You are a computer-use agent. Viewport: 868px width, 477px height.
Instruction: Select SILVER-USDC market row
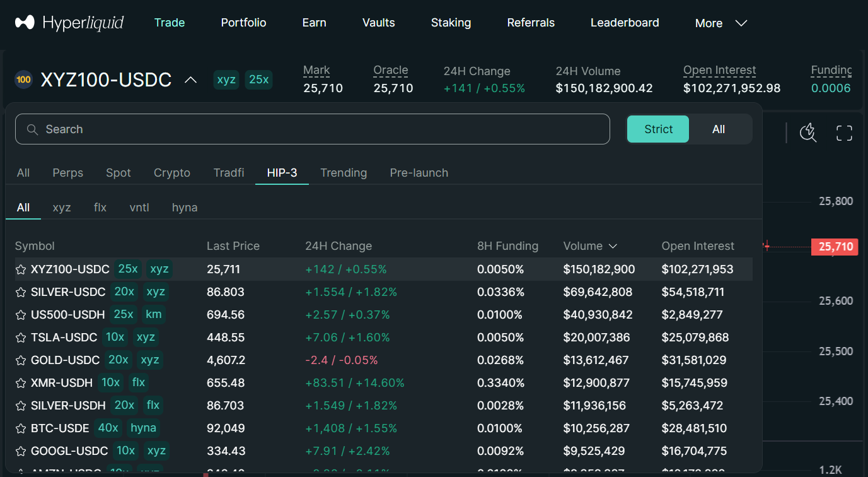coord(383,292)
